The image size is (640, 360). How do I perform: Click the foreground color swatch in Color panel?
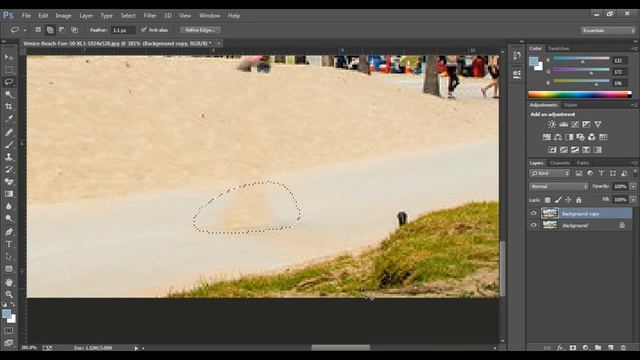pos(533,61)
